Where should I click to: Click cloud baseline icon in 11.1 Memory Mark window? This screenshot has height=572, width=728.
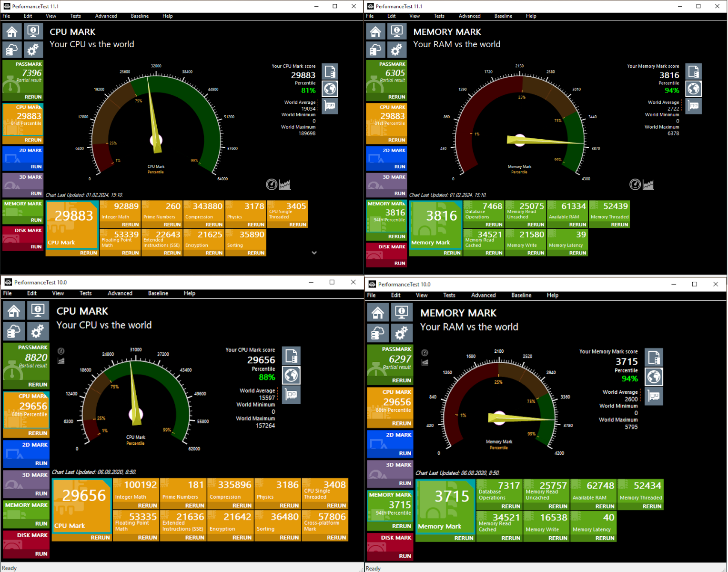(x=375, y=50)
